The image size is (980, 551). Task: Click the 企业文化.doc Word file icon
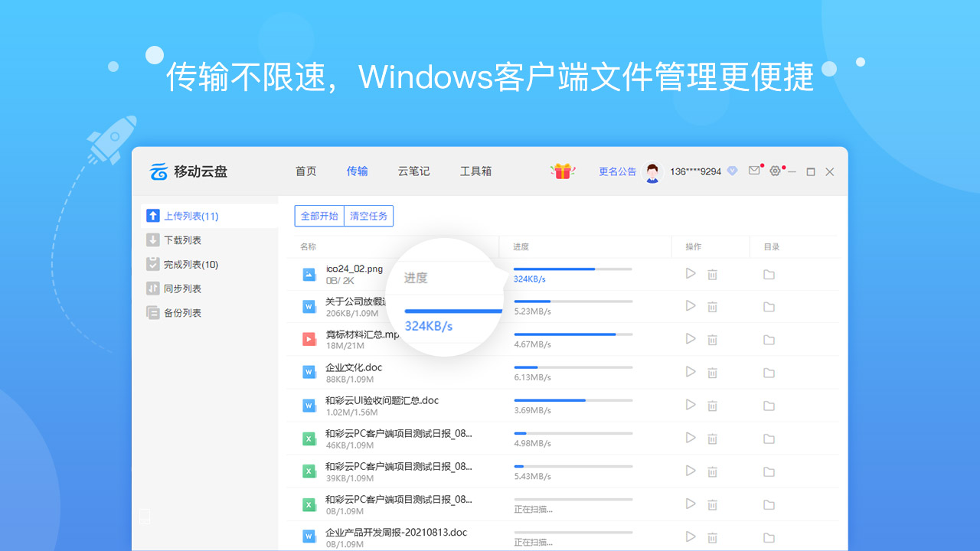[309, 373]
